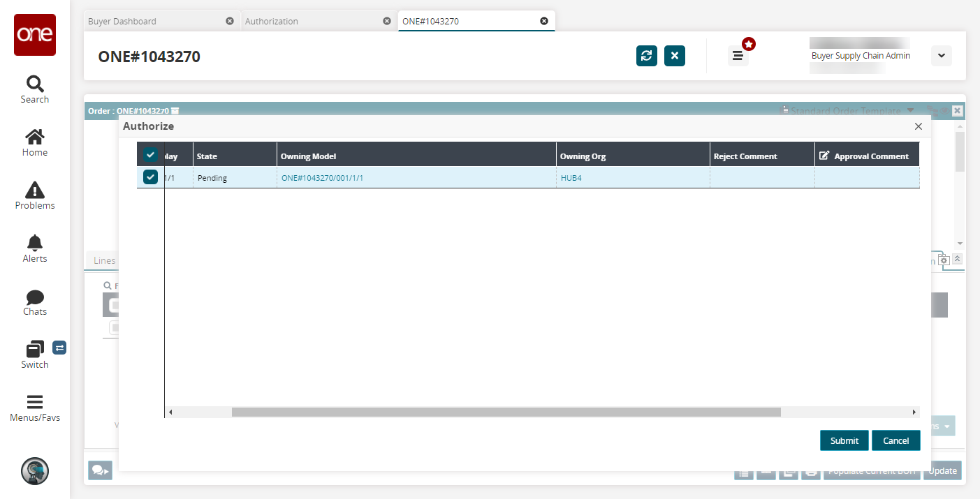Open Menus/Favs hamburger menu
Image resolution: width=980 pixels, height=499 pixels.
(x=34, y=408)
